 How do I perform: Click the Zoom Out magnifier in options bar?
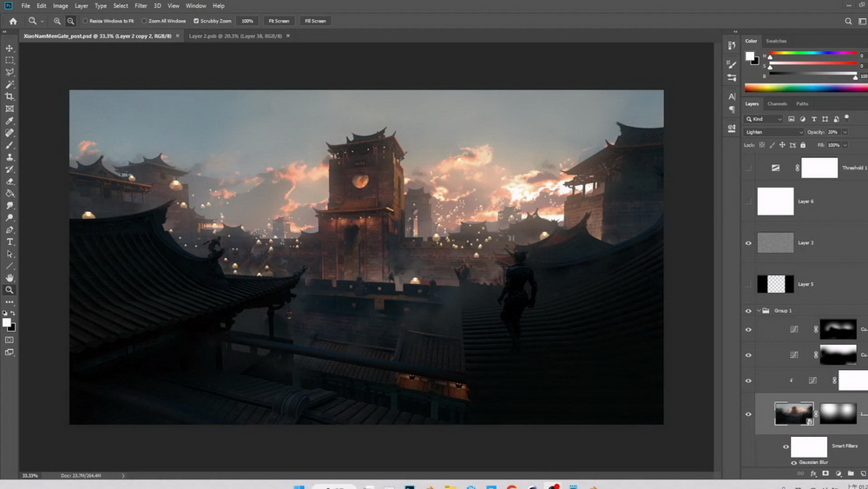(70, 21)
